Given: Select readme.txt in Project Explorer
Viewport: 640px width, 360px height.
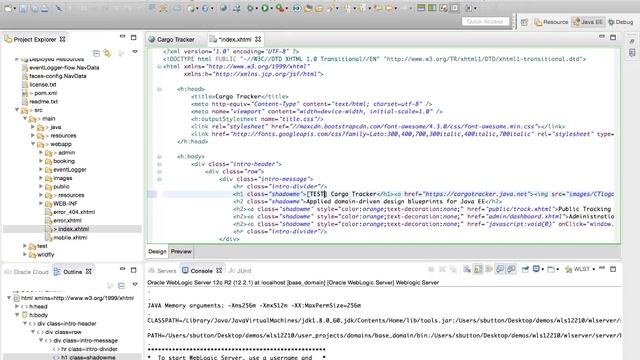Looking at the screenshot, I should pos(43,102).
